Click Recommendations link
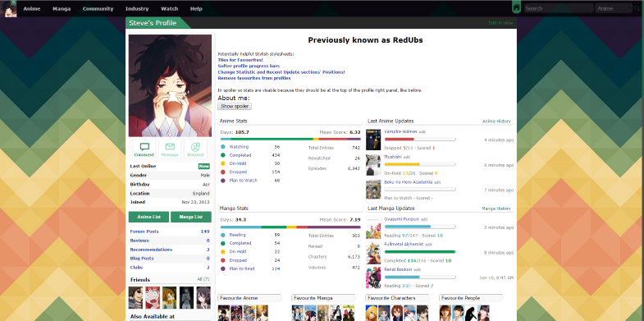644x321 pixels. pos(151,250)
